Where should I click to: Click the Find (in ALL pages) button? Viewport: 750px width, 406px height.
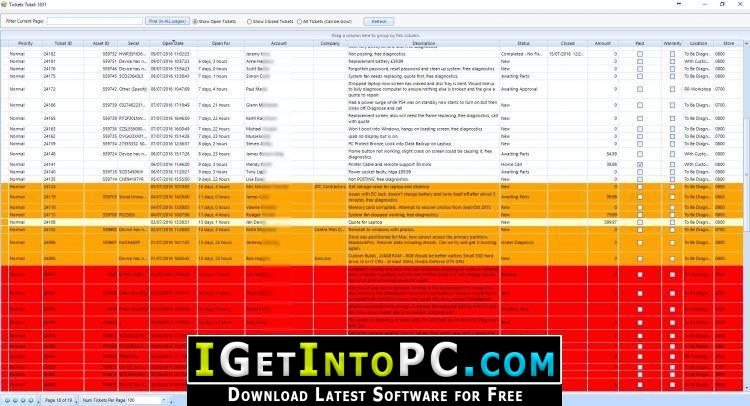(167, 22)
